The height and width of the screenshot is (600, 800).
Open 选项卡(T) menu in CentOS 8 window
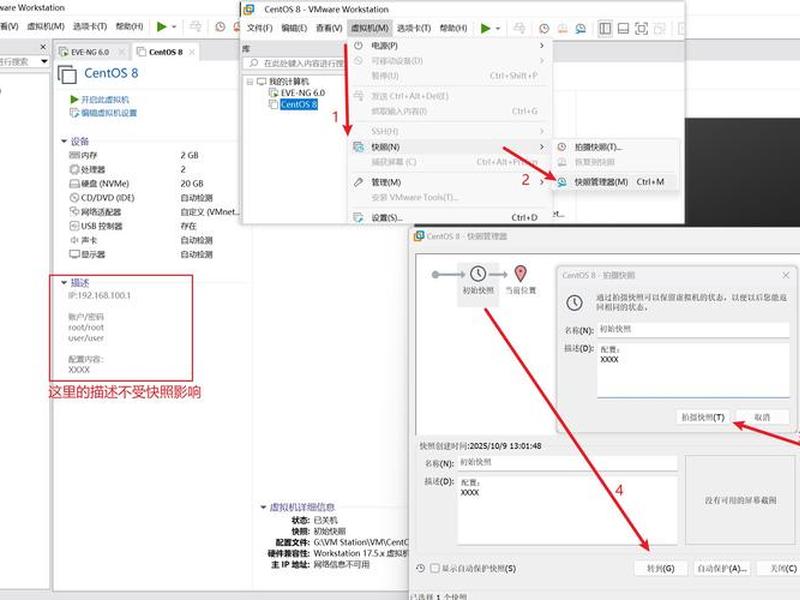[x=414, y=28]
